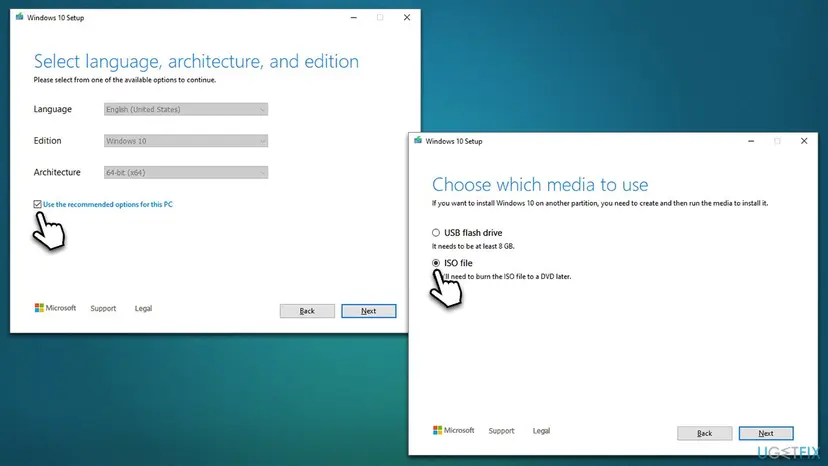Click 'It needs to be at least 8 GB.' text
The image size is (828, 466).
point(473,246)
